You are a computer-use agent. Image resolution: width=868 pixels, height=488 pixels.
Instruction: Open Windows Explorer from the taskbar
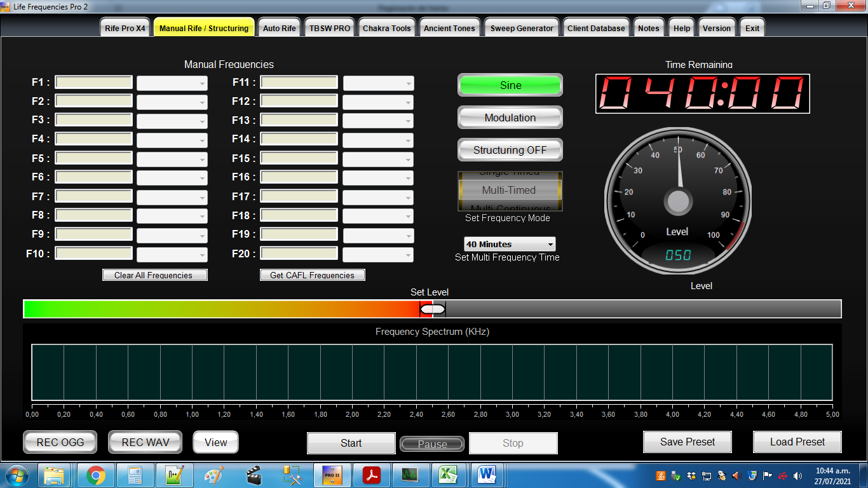point(55,475)
